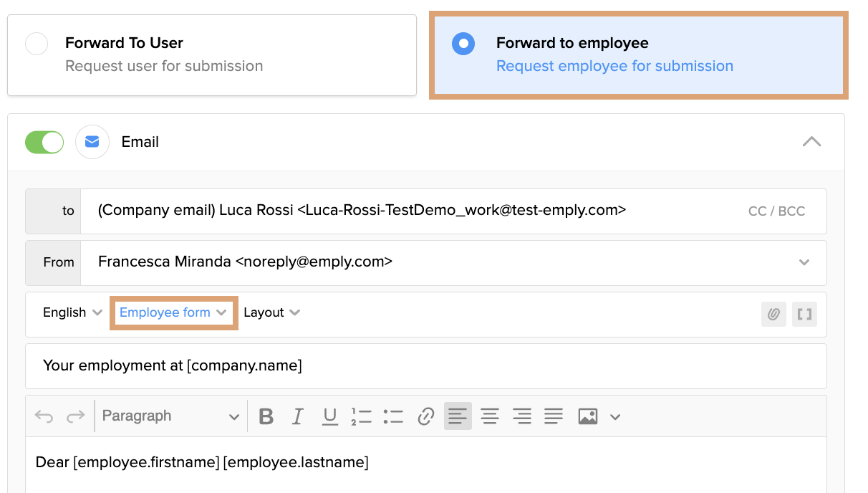Open the Paragraph style dropdown
The height and width of the screenshot is (493, 868).
click(170, 416)
